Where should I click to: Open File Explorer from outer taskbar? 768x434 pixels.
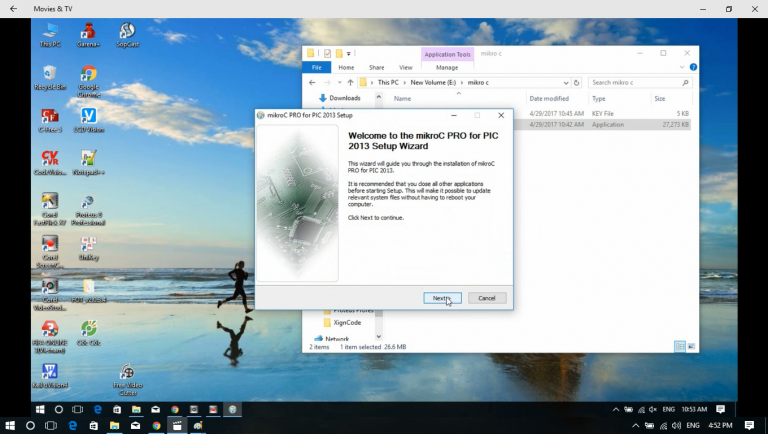coord(115,426)
